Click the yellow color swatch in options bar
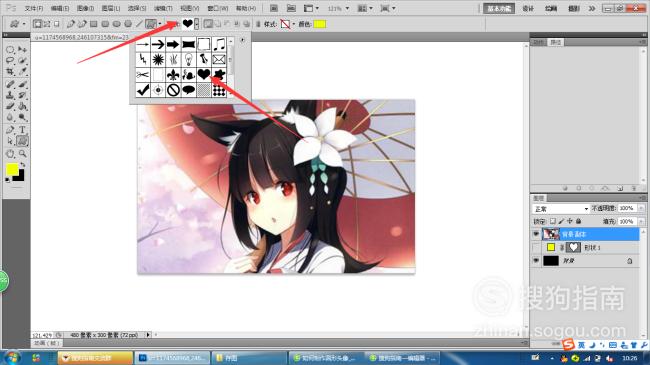This screenshot has width=650, height=365. [x=320, y=24]
